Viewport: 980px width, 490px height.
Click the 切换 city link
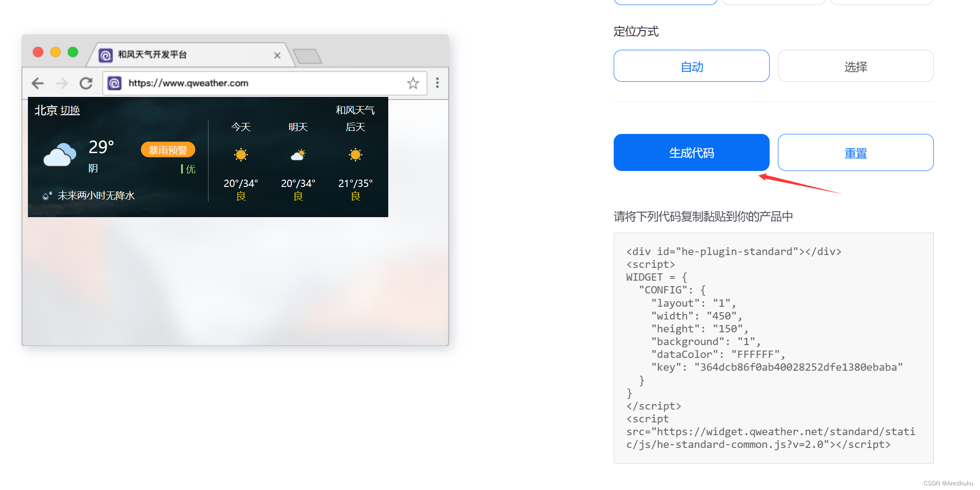(x=70, y=111)
